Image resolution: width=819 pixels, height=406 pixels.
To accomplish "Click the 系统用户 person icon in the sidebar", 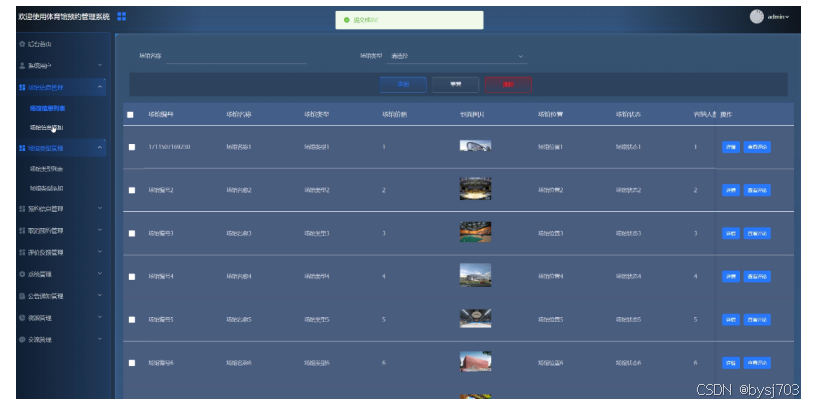I will (x=22, y=66).
